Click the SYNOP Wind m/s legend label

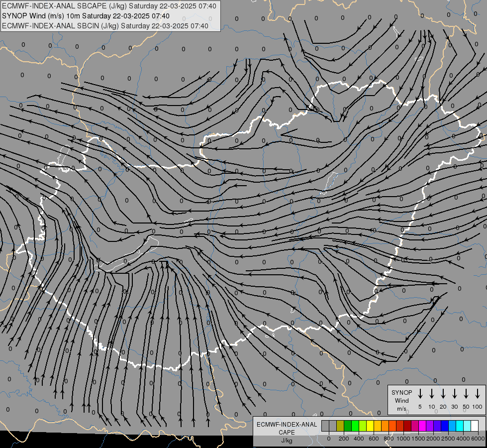pyautogui.click(x=401, y=400)
